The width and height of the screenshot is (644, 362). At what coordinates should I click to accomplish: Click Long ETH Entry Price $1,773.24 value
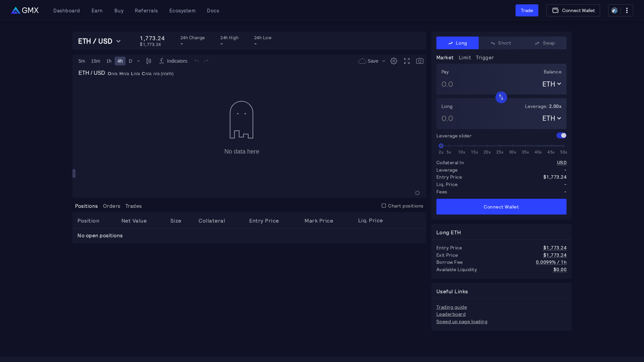(x=555, y=248)
